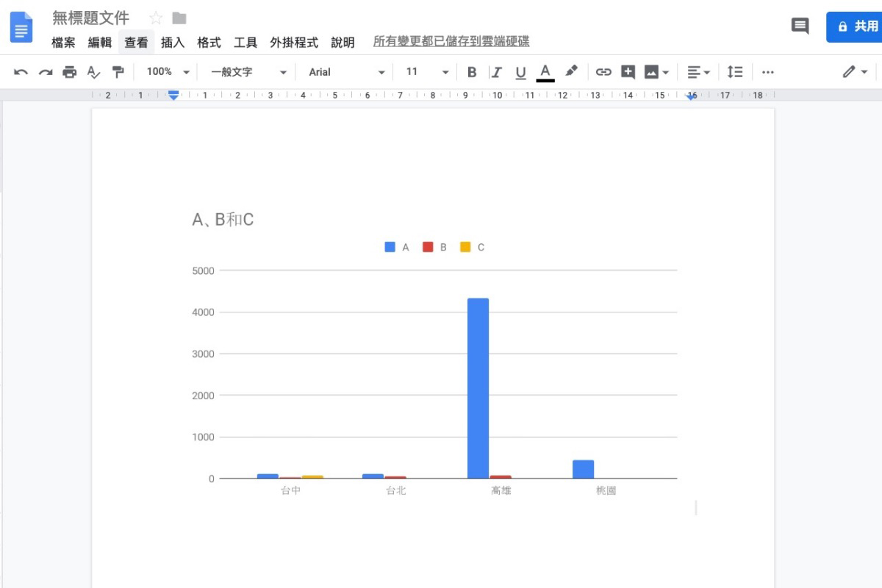Open spelling and grammar check icon
The width and height of the screenshot is (882, 588).
93,71
